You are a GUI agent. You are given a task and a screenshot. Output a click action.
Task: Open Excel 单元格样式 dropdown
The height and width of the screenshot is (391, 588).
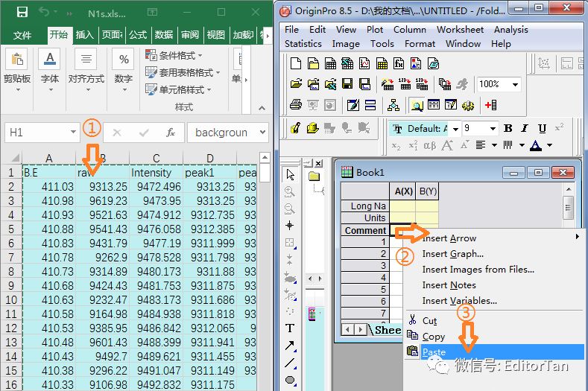tap(179, 89)
